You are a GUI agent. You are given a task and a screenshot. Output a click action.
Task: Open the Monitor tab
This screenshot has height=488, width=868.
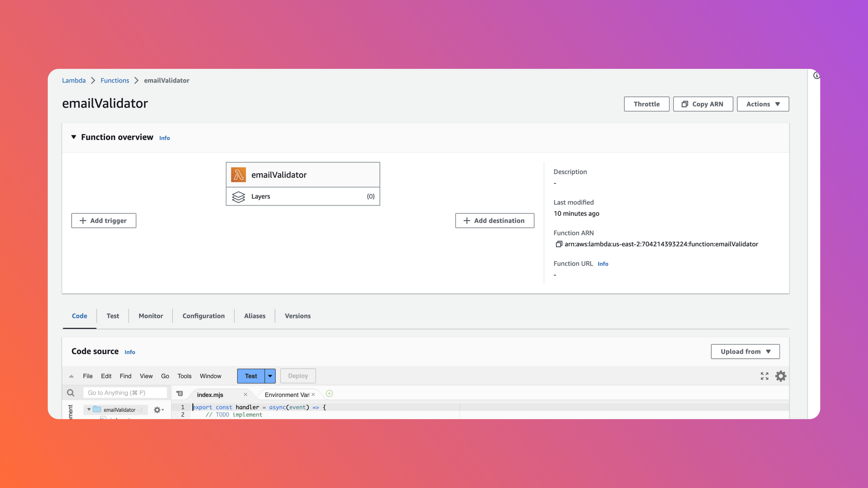tap(151, 316)
